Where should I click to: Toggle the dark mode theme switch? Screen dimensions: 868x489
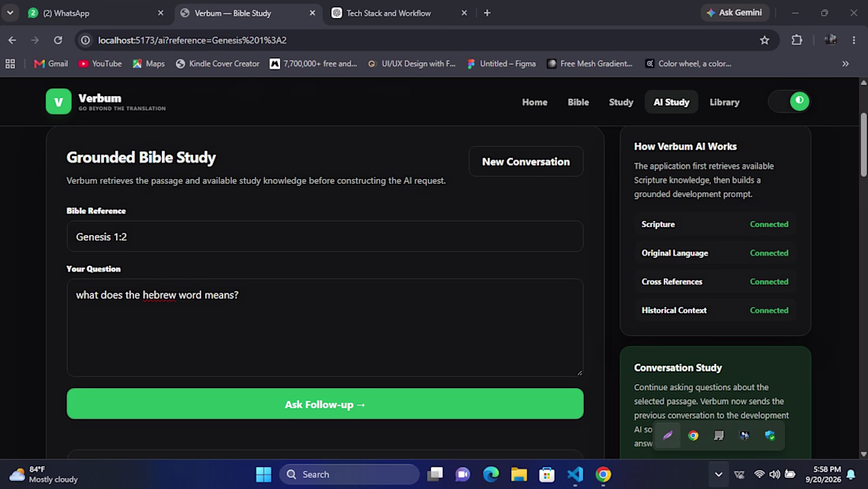pyautogui.click(x=789, y=101)
